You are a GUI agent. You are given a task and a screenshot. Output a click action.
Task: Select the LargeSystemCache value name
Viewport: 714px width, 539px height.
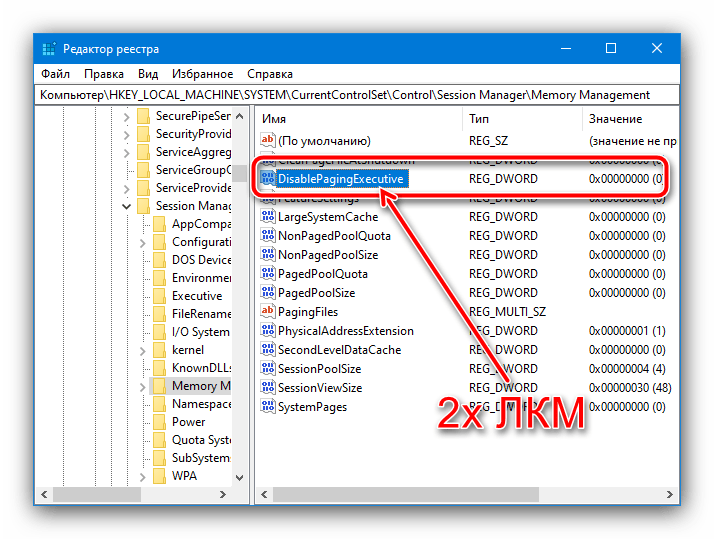(328, 217)
